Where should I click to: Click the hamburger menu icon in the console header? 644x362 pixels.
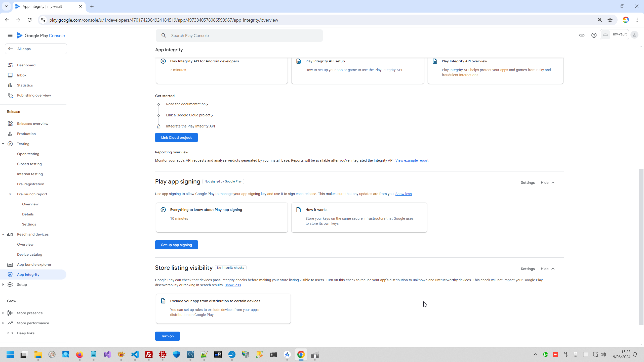click(10, 35)
